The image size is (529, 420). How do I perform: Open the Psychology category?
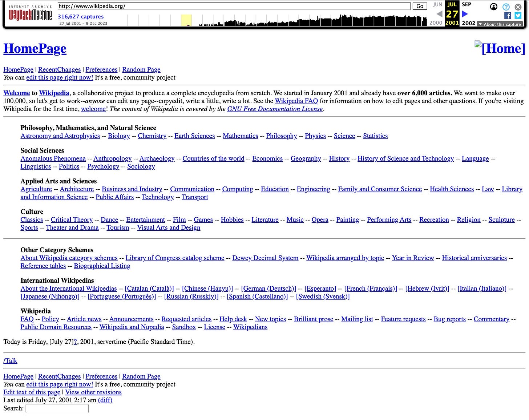pyautogui.click(x=103, y=166)
